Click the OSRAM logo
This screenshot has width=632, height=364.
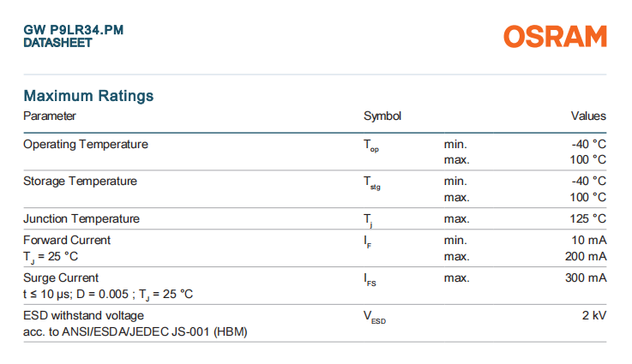pyautogui.click(x=555, y=37)
